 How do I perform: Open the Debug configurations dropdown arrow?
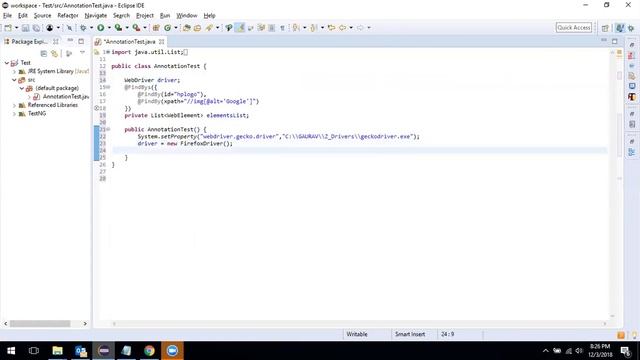coord(91,28)
